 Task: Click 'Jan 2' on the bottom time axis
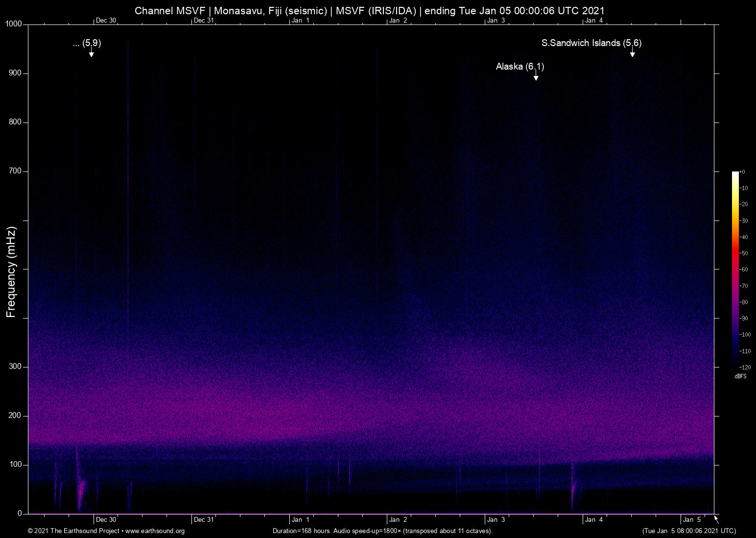399,520
